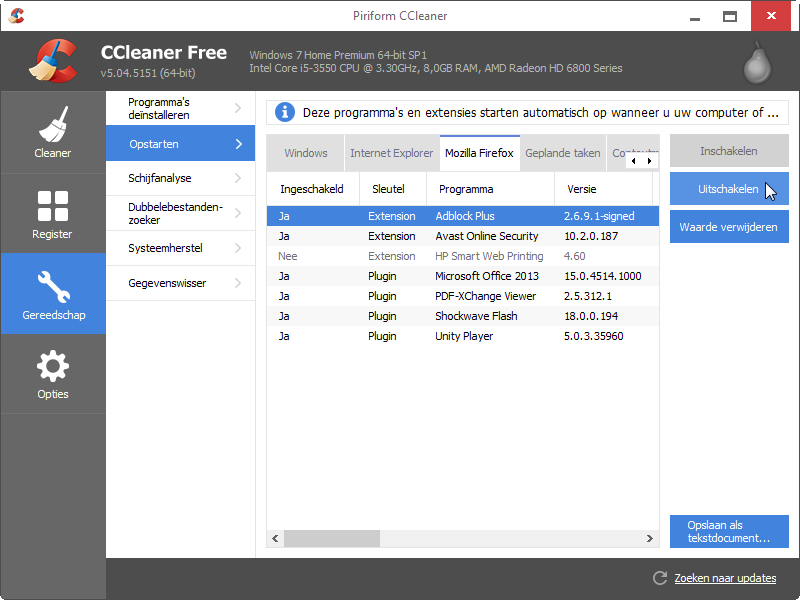Open the Cleaner section broom icon
The image size is (800, 600).
[x=53, y=124]
